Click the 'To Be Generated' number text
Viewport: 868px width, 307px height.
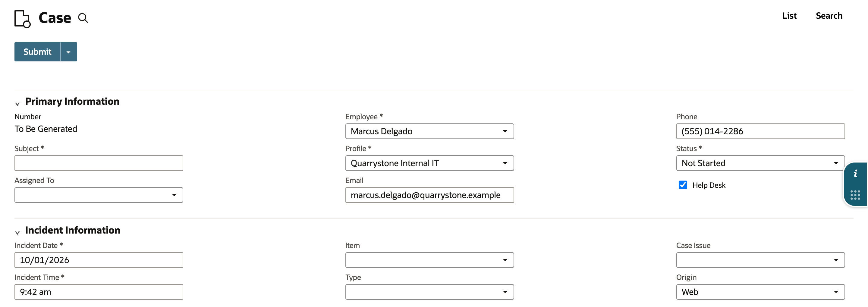click(x=46, y=129)
